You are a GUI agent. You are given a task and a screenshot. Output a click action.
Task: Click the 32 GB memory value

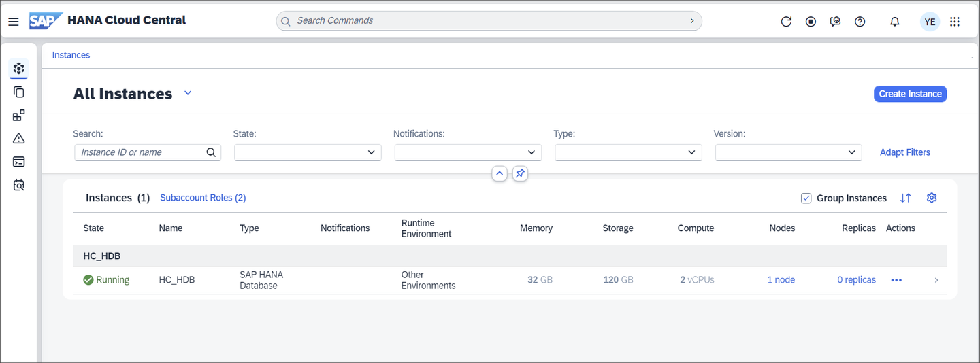click(x=540, y=280)
